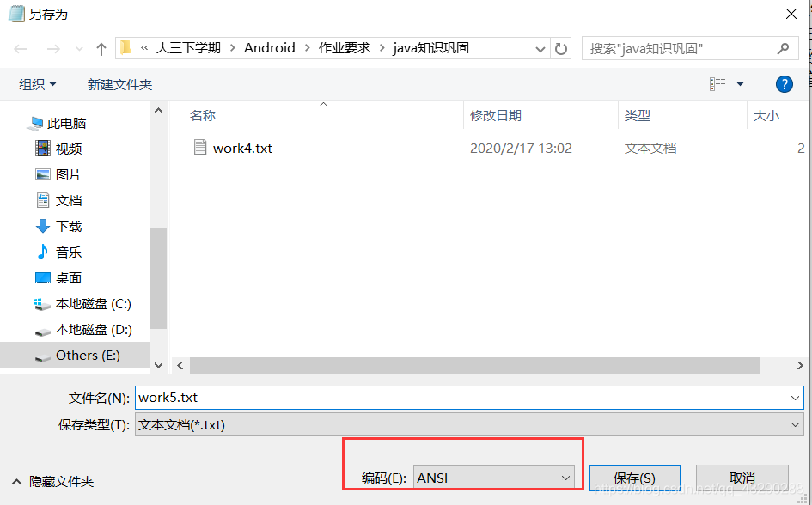Click date 2020/2/17 13:02 cell

pos(521,149)
